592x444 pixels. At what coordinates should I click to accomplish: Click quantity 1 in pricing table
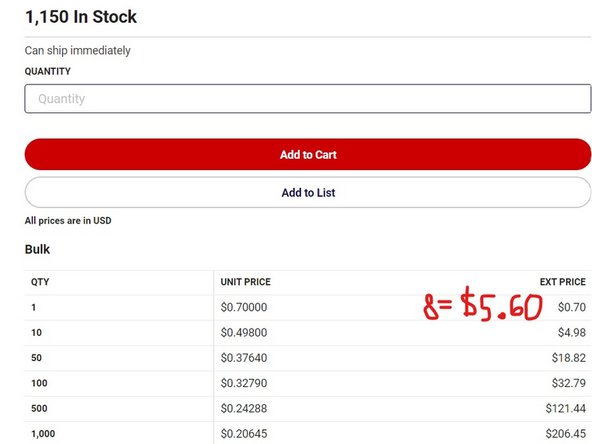(34, 307)
